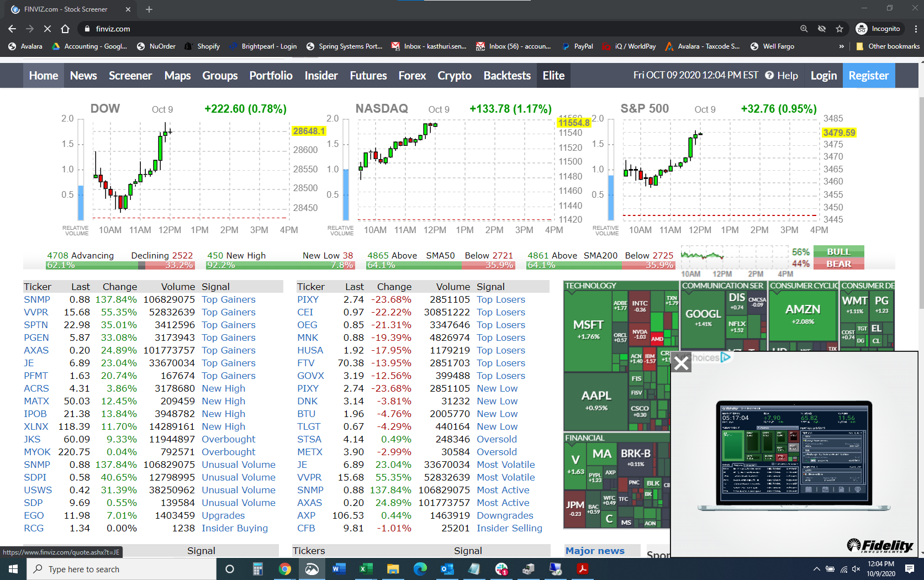Close the Fidelity ad with X button
This screenshot has height=580, width=924.
tap(682, 362)
